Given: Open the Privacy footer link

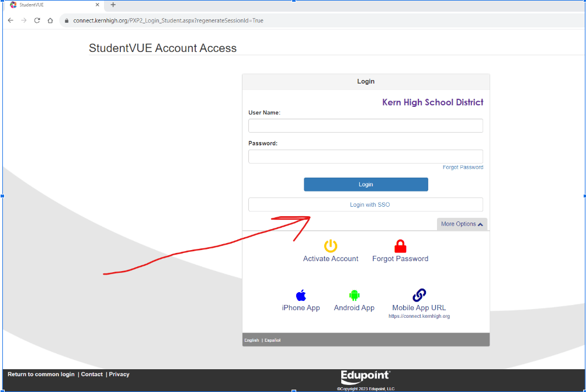Looking at the screenshot, I should coord(119,374).
